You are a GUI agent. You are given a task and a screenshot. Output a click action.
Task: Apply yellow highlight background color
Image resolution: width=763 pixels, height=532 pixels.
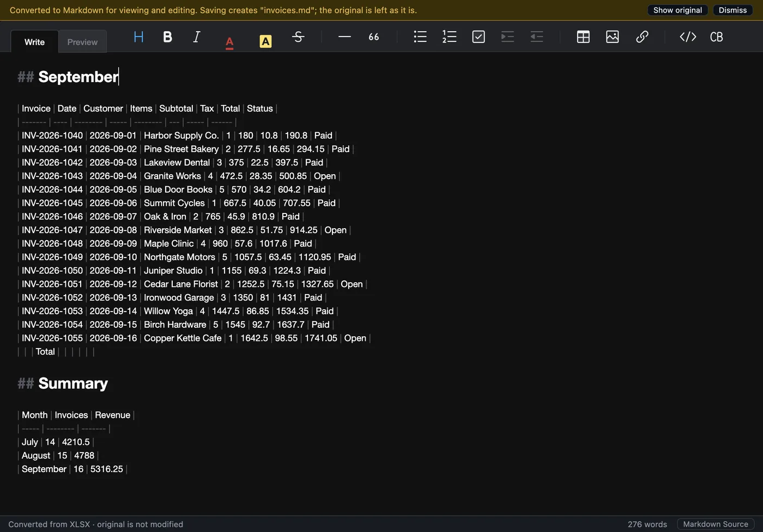pyautogui.click(x=265, y=41)
